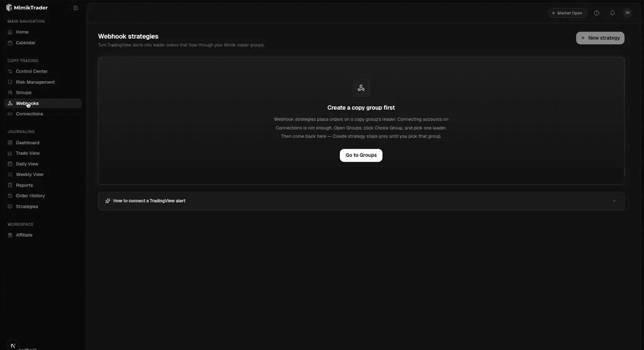Click the Create a copy group first heading
644x350 pixels.
[x=361, y=108]
